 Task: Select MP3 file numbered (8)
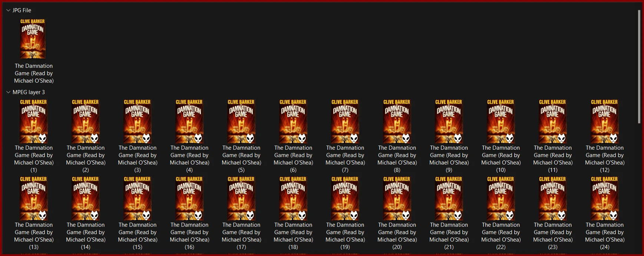click(397, 136)
